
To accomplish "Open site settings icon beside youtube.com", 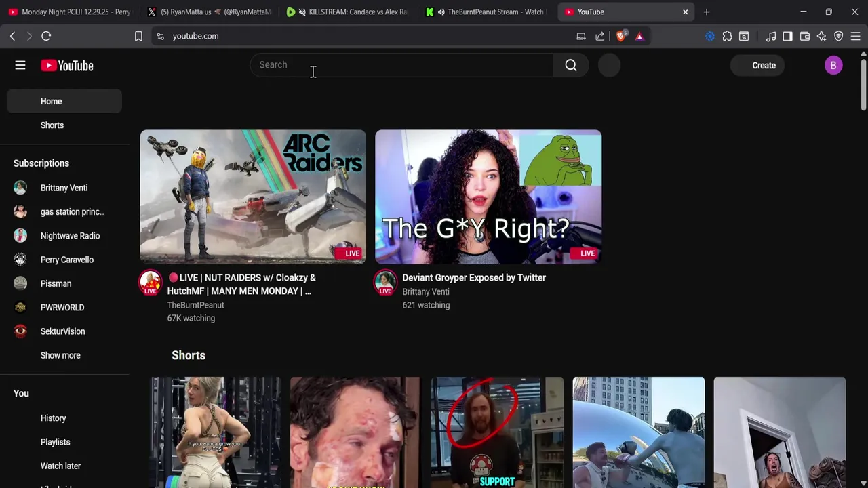I will (x=160, y=36).
